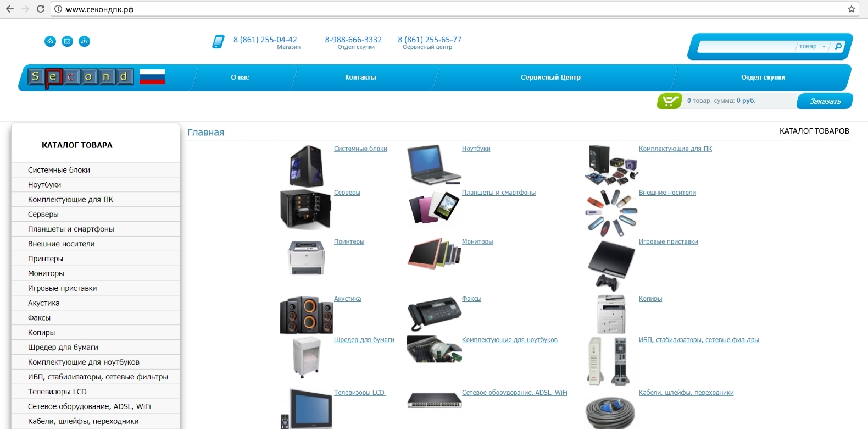Reload the page with the refresh icon
Viewport: 868px width, 429px height.
(x=41, y=9)
